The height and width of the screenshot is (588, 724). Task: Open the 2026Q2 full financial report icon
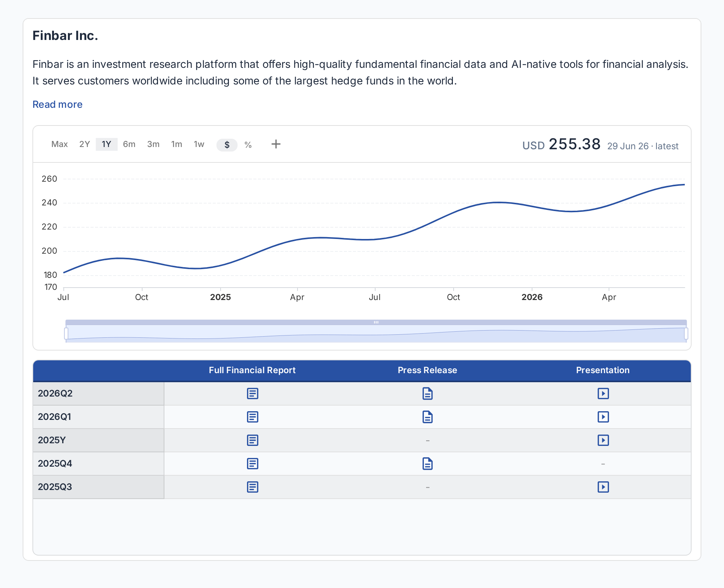click(x=252, y=394)
